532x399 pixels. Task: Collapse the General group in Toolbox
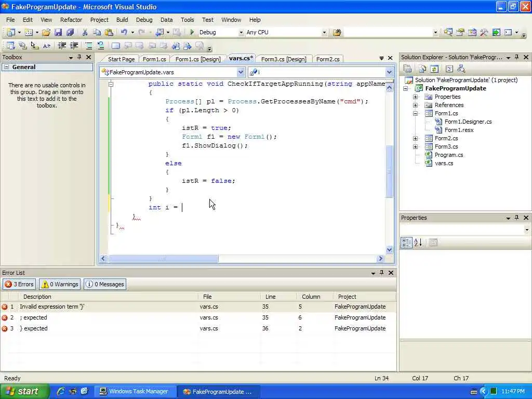[6, 67]
